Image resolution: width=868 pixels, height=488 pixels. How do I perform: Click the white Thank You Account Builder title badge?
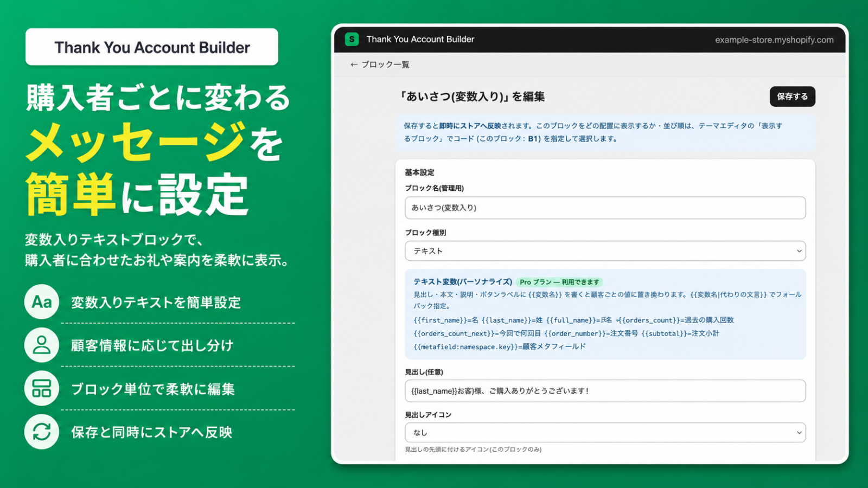coord(152,47)
